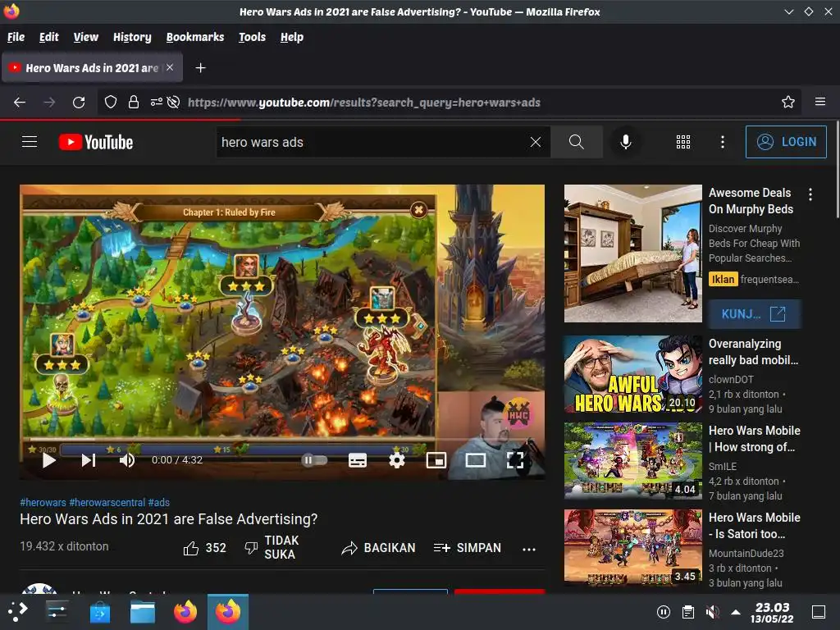This screenshot has width=840, height=630.
Task: Show site security lock info
Action: coord(134,103)
